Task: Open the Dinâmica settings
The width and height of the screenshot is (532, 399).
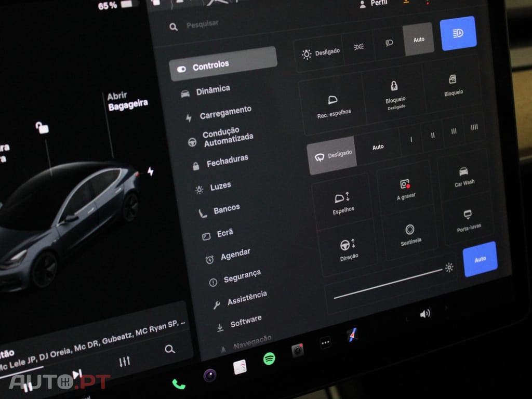Action: point(206,91)
